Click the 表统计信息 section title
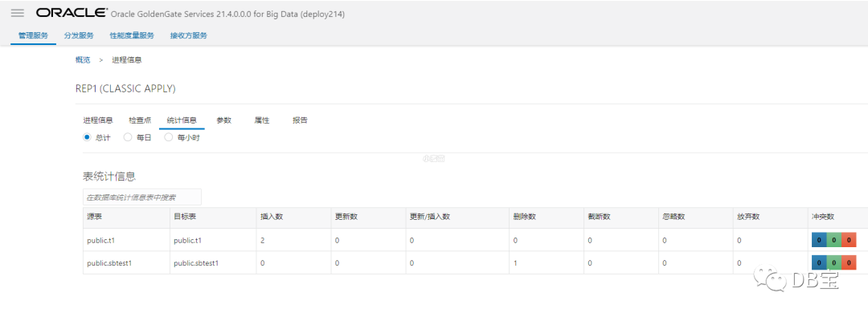This screenshot has width=868, height=317. pos(109,177)
